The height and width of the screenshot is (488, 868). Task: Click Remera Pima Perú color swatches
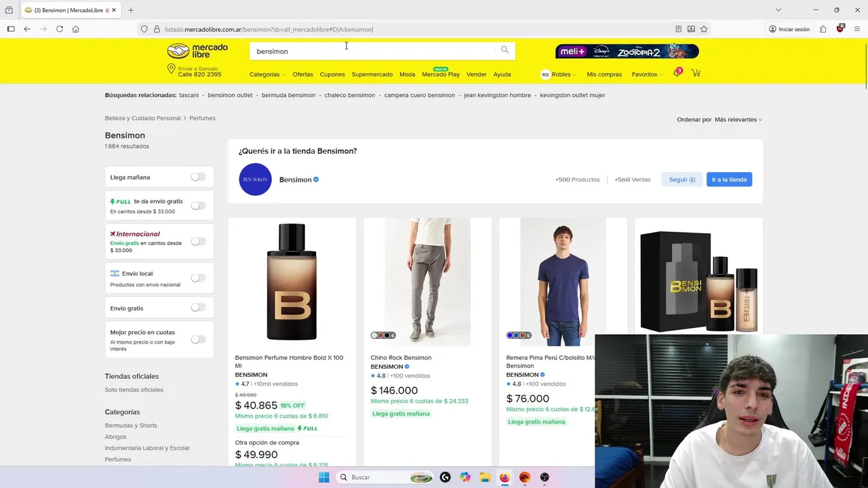[519, 335]
